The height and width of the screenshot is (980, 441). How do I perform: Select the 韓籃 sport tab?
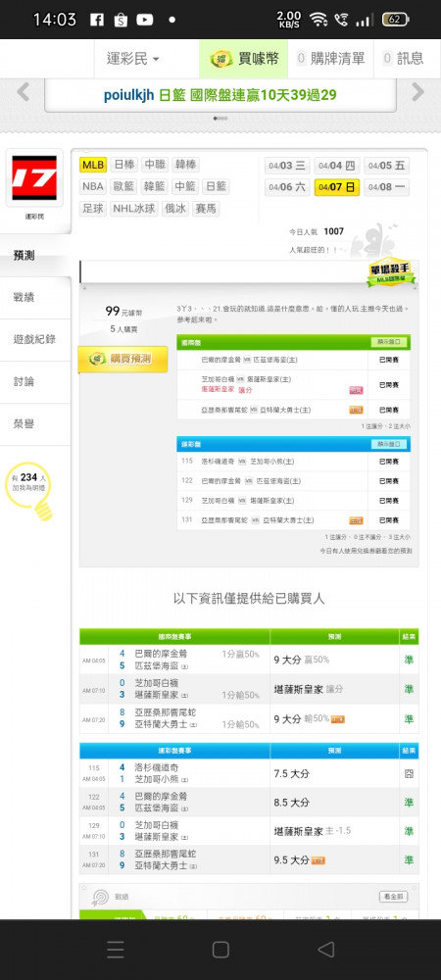click(155, 187)
